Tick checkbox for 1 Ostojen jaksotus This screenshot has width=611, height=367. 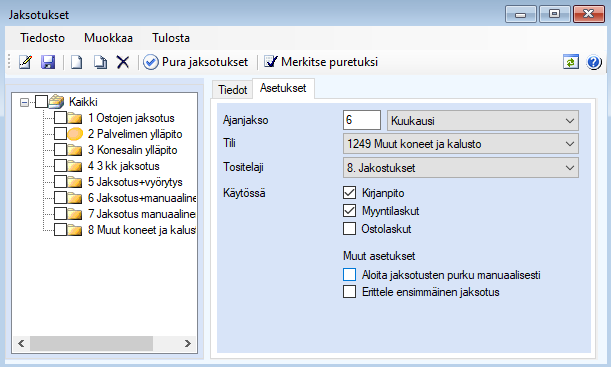(x=60, y=118)
